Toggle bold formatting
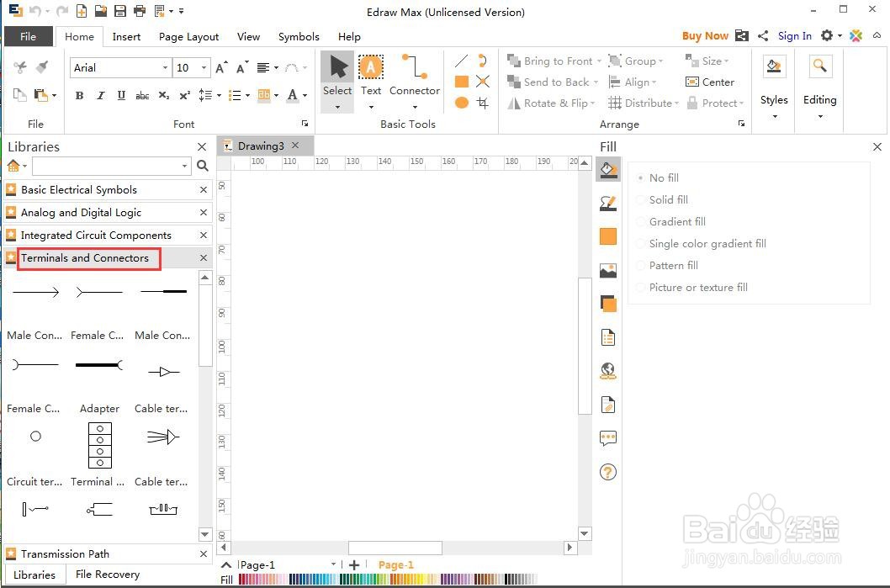Viewport: 890px width, 588px height. click(79, 95)
